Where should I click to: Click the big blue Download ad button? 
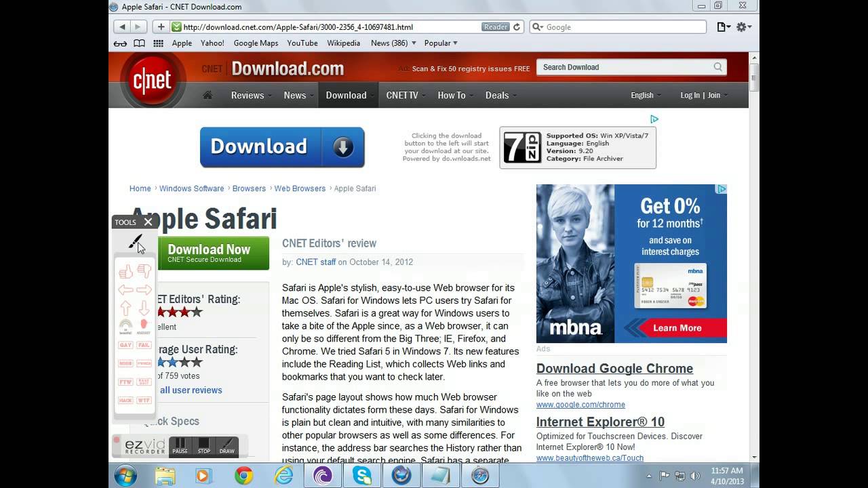282,147
